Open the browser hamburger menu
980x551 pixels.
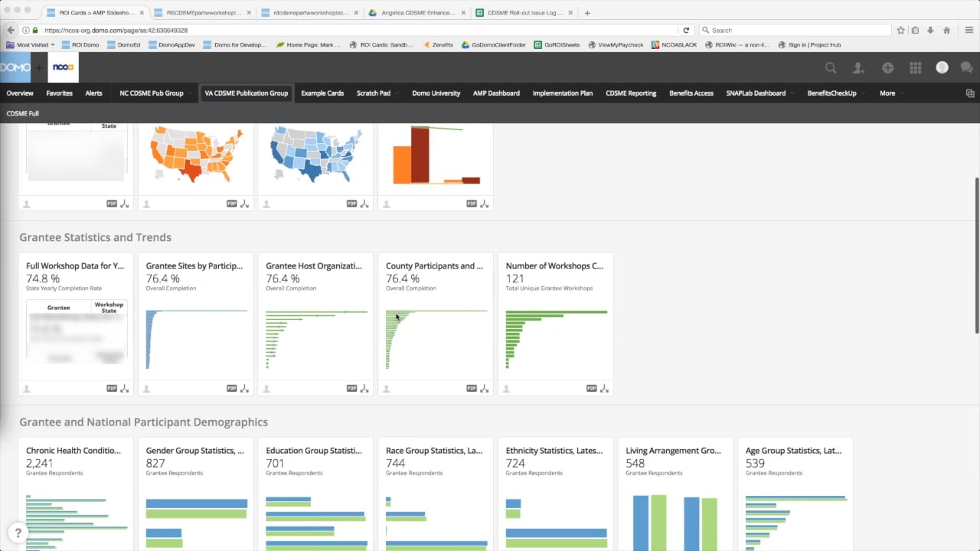coord(969,31)
